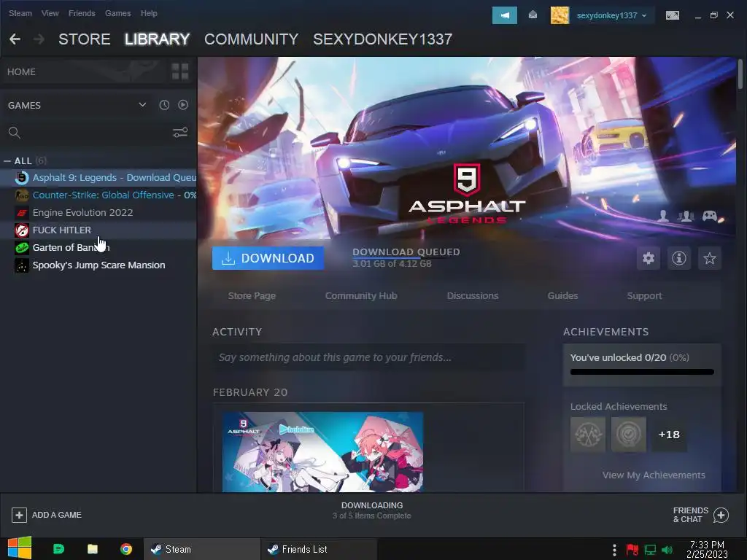Click the library HOME button

click(x=21, y=72)
